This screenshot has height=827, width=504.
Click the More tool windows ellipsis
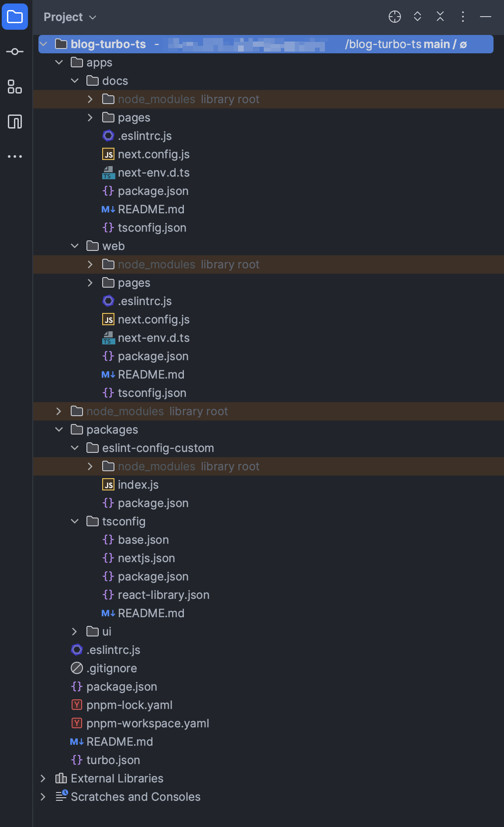[x=15, y=156]
